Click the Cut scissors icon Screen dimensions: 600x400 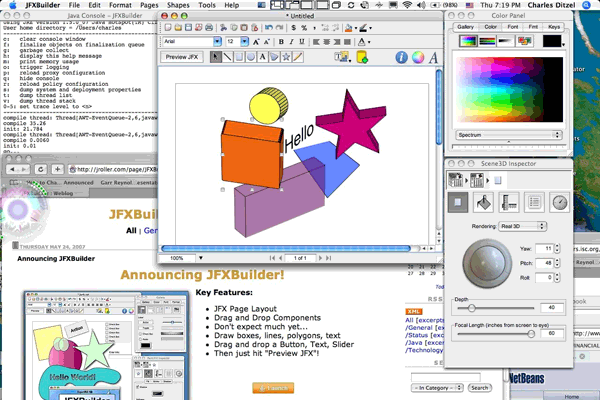(x=223, y=28)
